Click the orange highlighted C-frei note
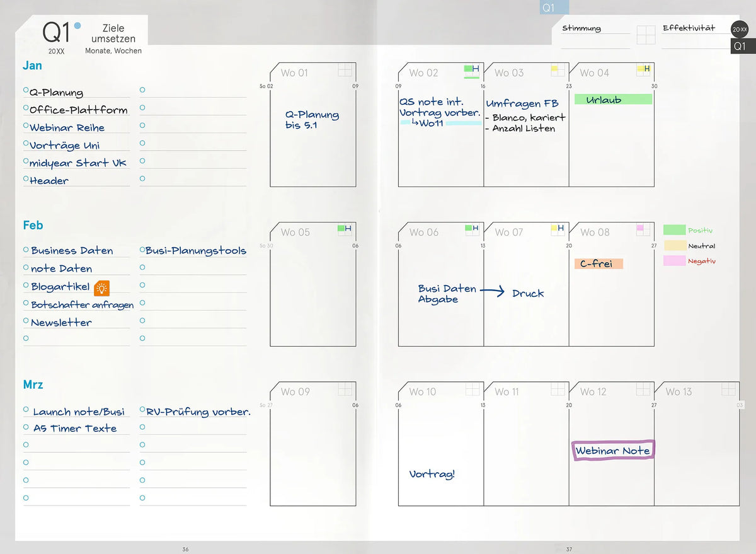The height and width of the screenshot is (554, 756). 598,263
